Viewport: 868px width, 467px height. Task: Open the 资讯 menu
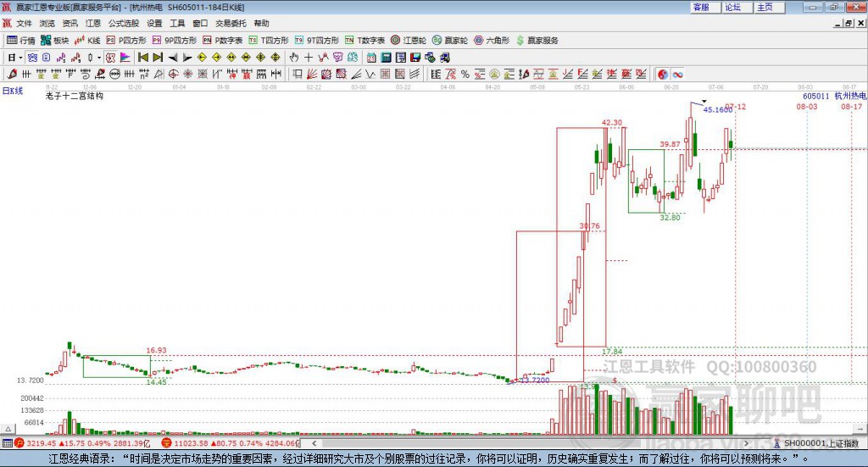pyautogui.click(x=70, y=23)
